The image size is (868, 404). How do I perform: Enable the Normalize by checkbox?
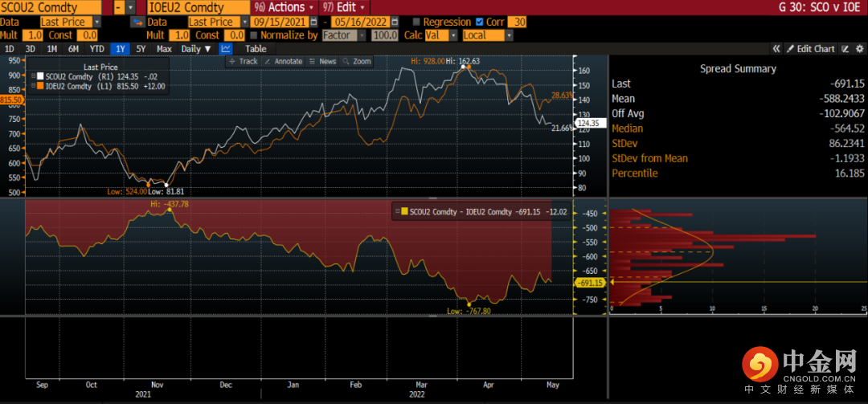coord(253,35)
